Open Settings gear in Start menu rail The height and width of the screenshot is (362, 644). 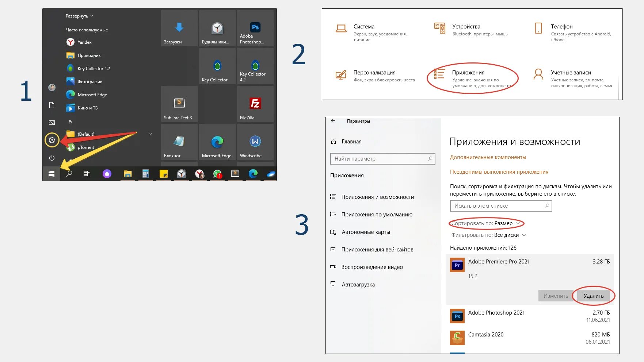(x=52, y=140)
